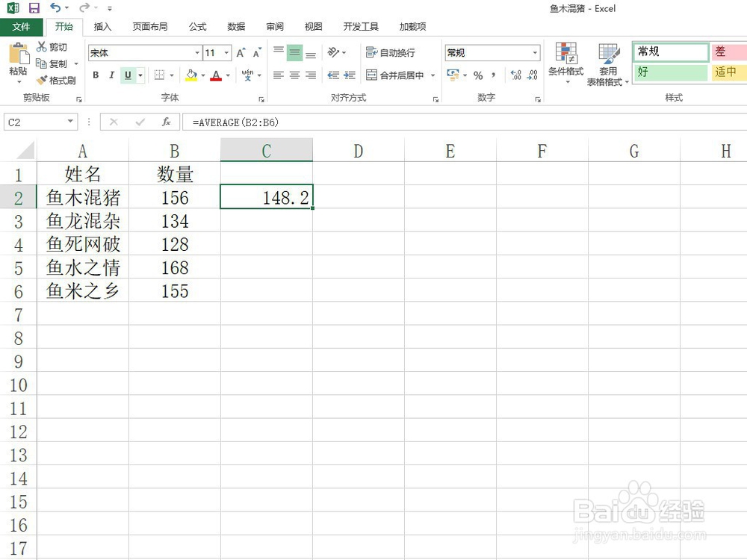Select cell containing 鱼水之情
This screenshot has height=560, width=747.
(83, 267)
